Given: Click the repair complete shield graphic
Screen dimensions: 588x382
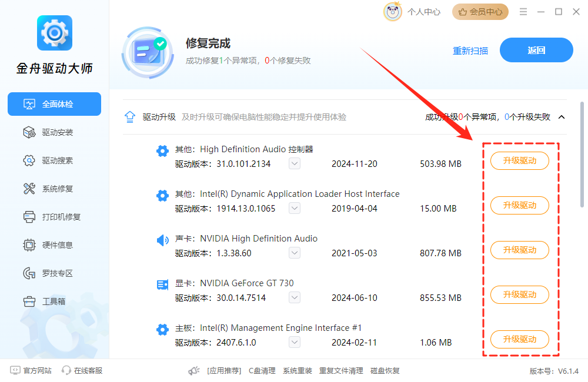Looking at the screenshot, I should (148, 52).
